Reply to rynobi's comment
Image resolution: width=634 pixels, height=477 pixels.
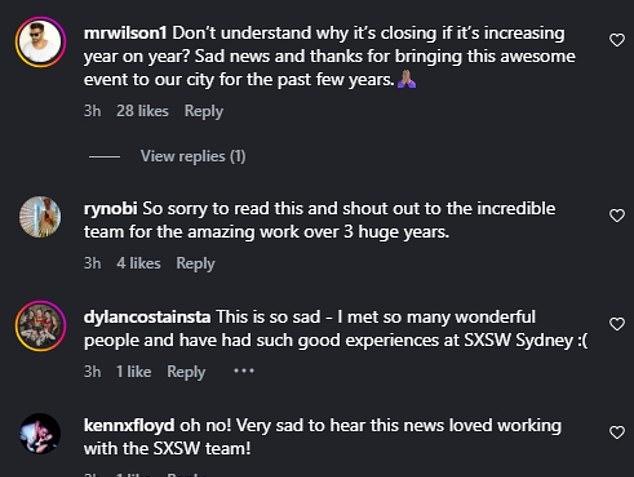(195, 263)
